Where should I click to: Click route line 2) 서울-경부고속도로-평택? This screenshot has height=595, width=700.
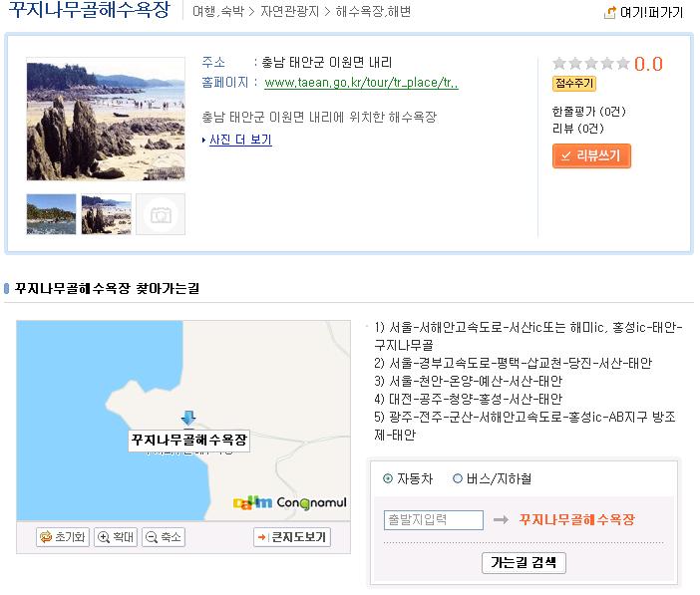[513, 364]
